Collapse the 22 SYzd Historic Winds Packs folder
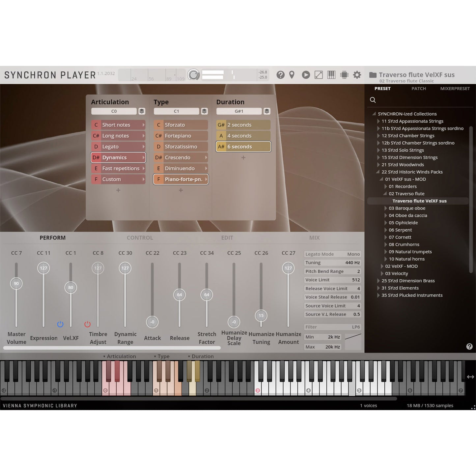This screenshot has width=476, height=476. [378, 172]
